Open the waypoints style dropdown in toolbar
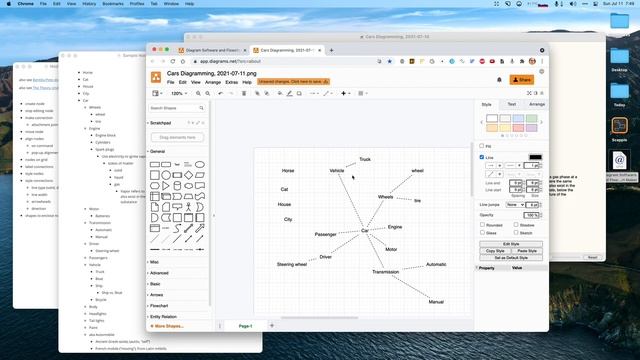Viewport: 640px width, 360px height. 328,93
